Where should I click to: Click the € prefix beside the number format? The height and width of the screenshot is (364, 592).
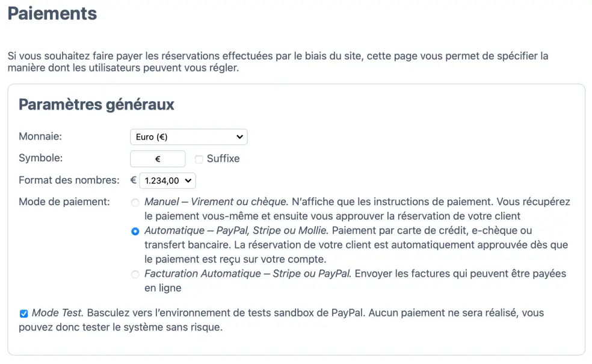pyautogui.click(x=132, y=180)
